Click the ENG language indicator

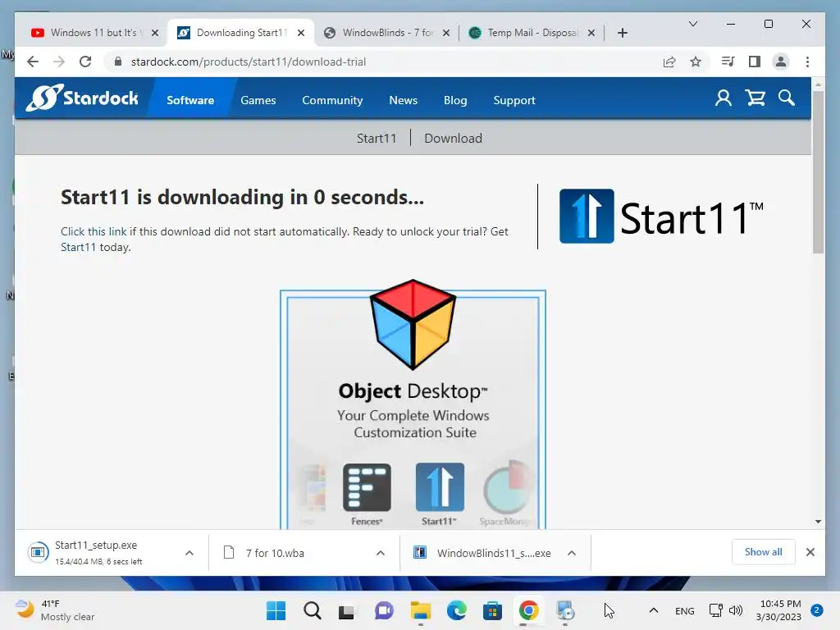click(x=685, y=610)
